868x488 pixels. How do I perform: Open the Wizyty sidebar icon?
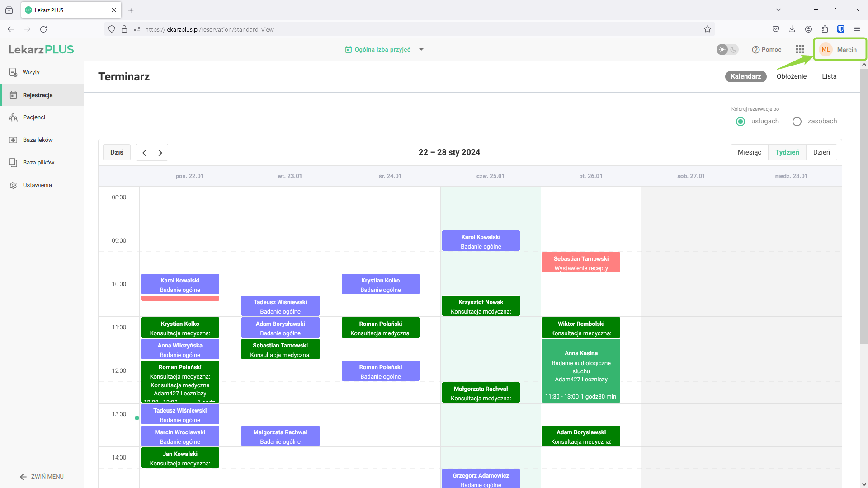pyautogui.click(x=13, y=72)
